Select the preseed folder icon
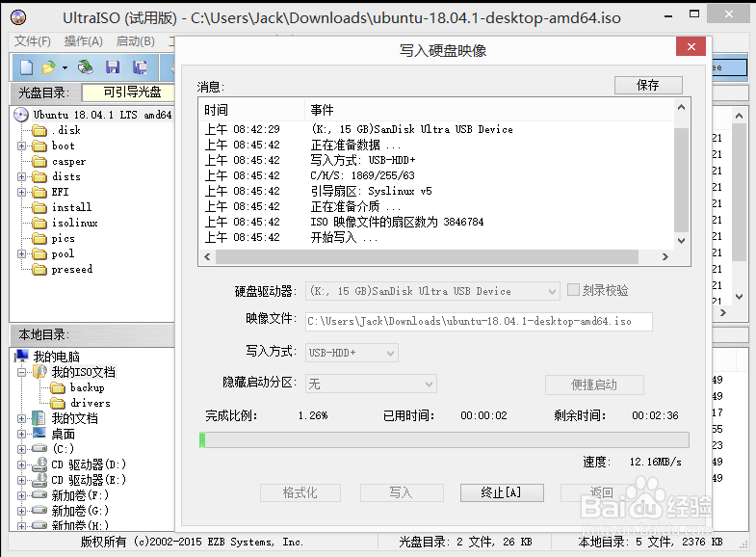The image size is (756, 557). click(39, 269)
